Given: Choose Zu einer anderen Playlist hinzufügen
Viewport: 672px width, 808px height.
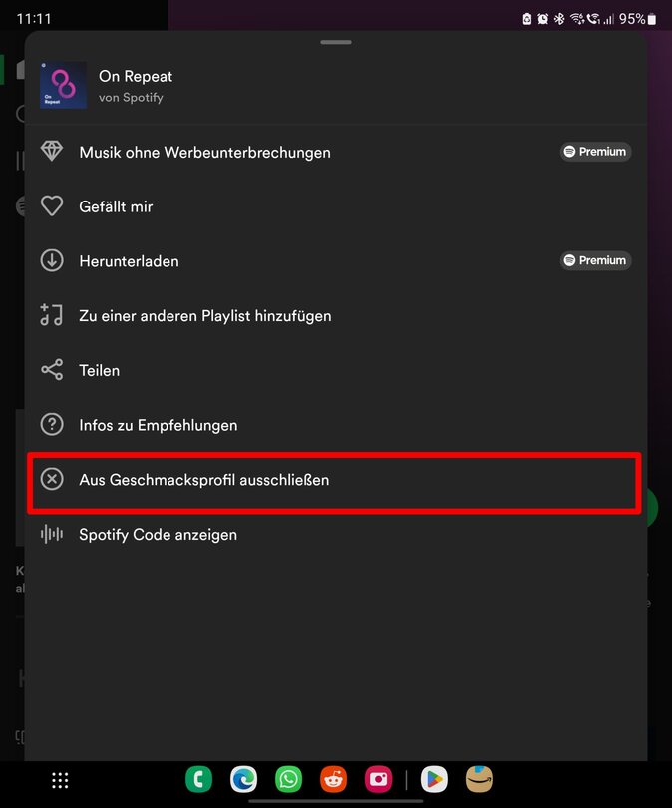Looking at the screenshot, I should [205, 316].
